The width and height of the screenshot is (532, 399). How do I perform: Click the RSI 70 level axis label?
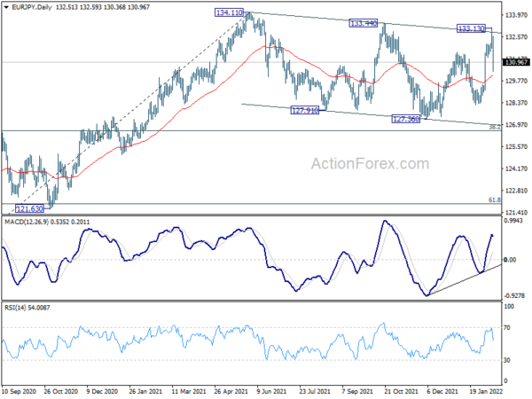[x=507, y=328]
